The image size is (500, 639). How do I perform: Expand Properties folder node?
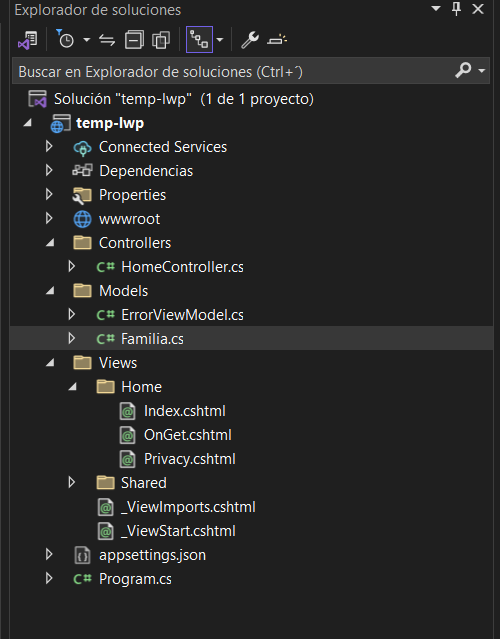tap(49, 194)
